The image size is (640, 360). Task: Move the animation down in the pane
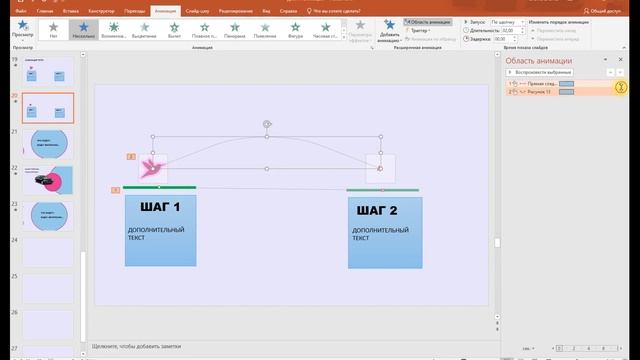(620, 72)
